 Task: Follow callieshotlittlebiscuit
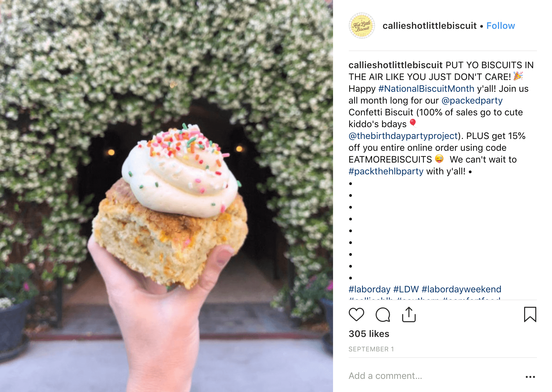click(501, 26)
